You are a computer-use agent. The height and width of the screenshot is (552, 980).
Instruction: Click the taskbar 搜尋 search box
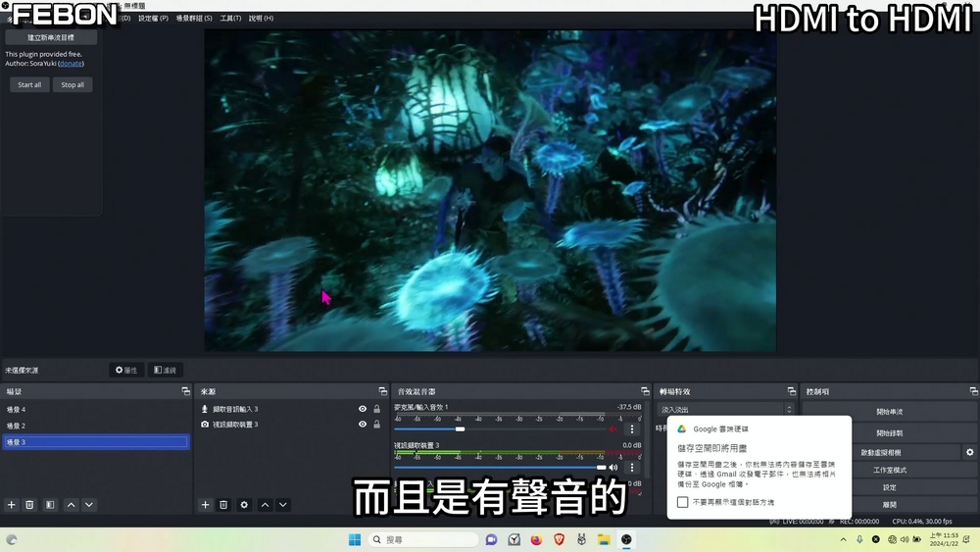point(423,539)
